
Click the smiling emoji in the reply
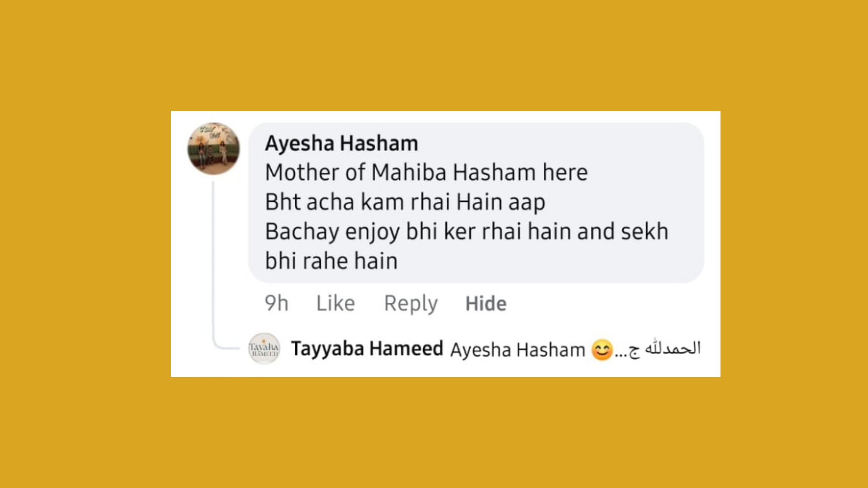[x=602, y=350]
